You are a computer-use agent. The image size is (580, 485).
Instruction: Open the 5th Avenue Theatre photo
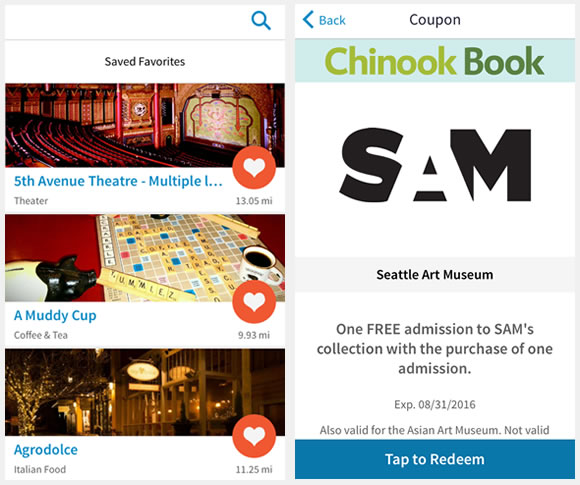(x=145, y=125)
